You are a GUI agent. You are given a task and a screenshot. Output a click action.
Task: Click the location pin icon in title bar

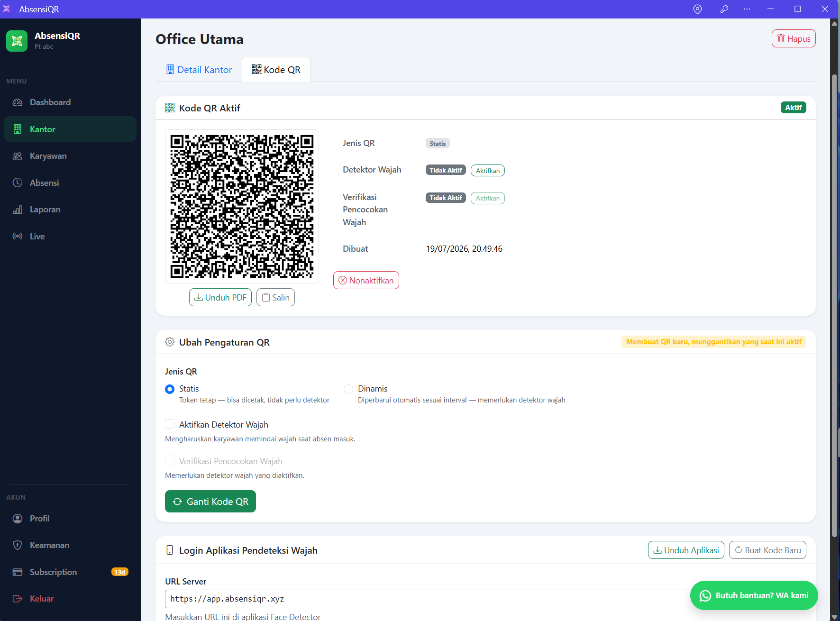coord(697,9)
